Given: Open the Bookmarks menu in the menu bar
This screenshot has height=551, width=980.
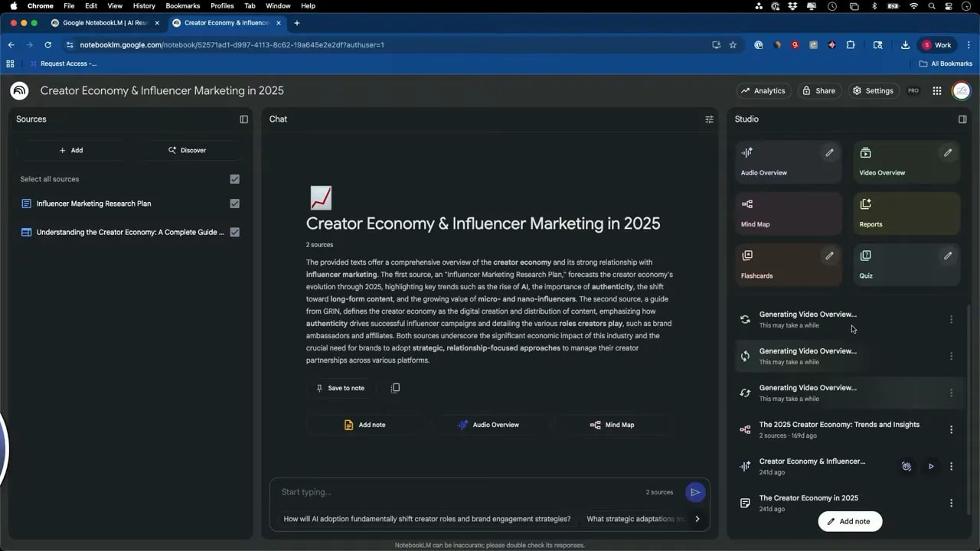Looking at the screenshot, I should (x=182, y=6).
